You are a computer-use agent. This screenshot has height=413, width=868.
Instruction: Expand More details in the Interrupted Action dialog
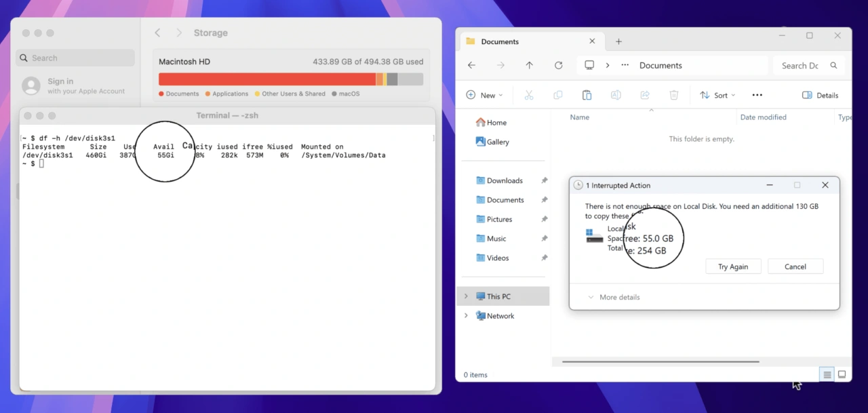click(613, 297)
